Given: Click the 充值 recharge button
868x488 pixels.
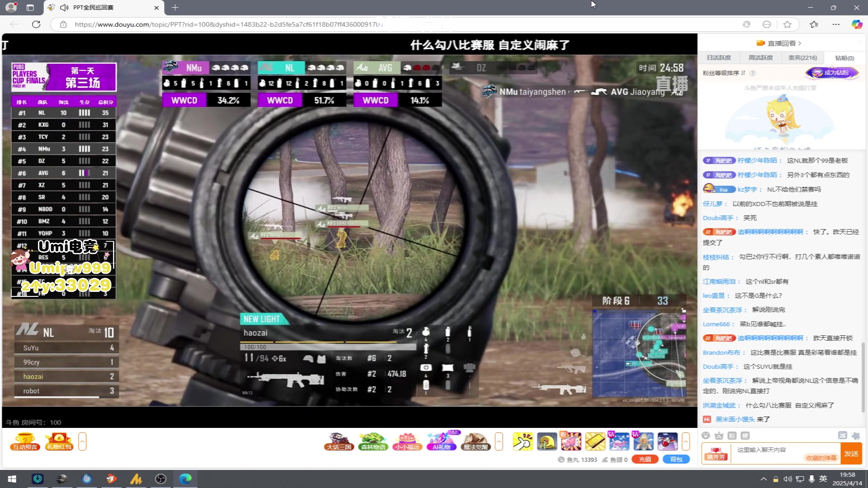Looking at the screenshot, I should tap(645, 460).
